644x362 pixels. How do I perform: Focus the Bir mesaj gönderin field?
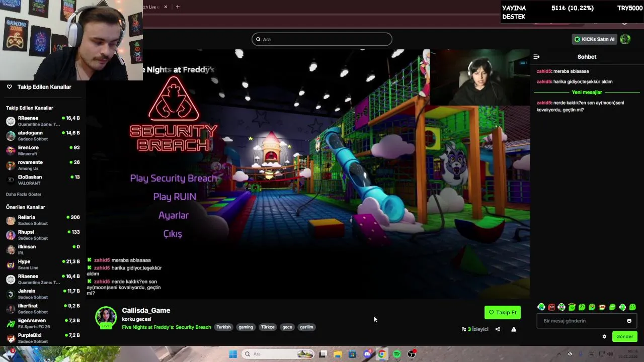point(587,321)
